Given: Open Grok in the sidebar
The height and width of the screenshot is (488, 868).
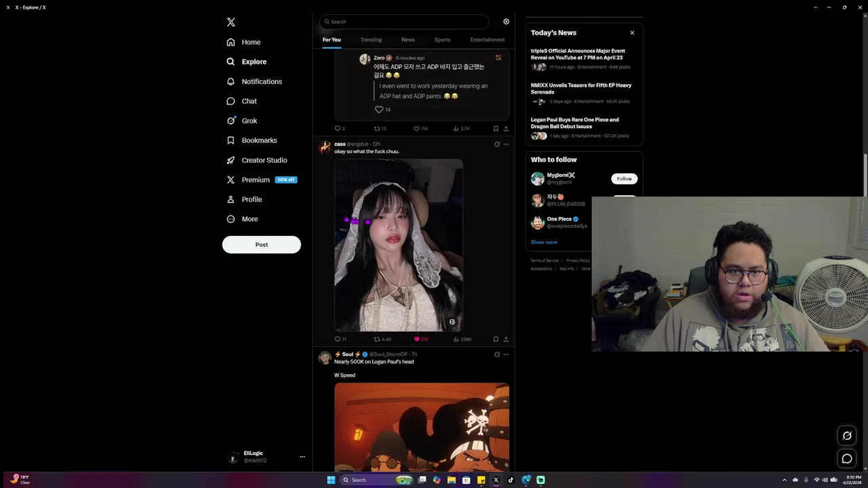Looking at the screenshot, I should pyautogui.click(x=242, y=121).
